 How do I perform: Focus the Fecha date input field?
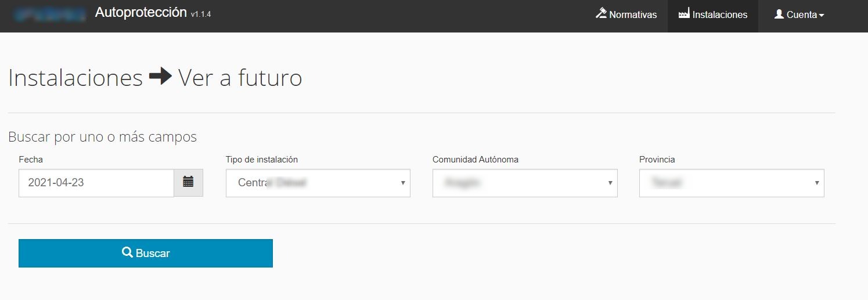tap(96, 183)
